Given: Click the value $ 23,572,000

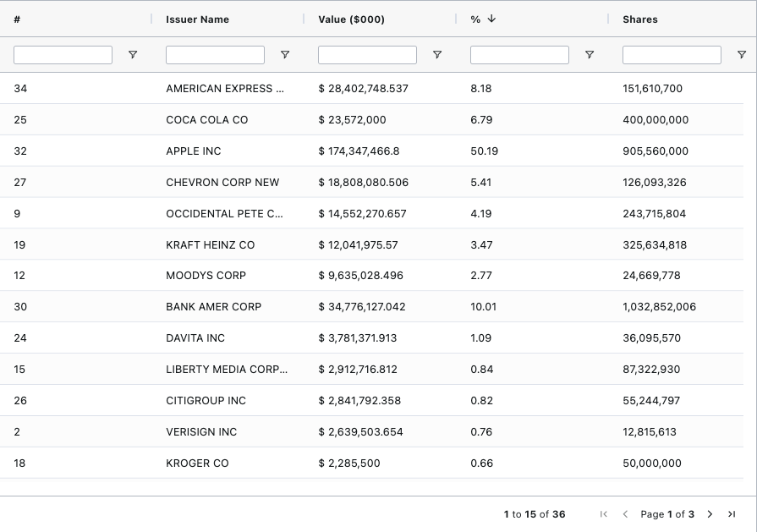Looking at the screenshot, I should point(352,120).
